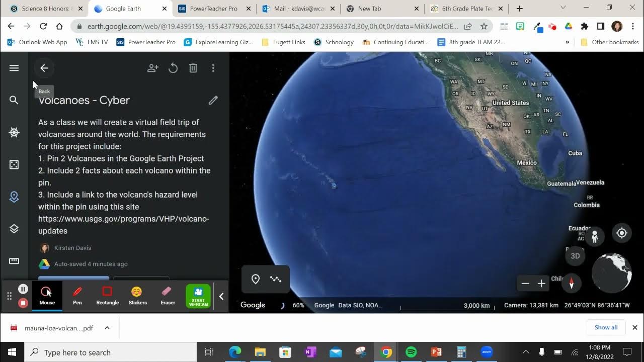This screenshot has height=362, width=644.
Task: Open Voyager ship wheel icon
Action: coord(14,132)
